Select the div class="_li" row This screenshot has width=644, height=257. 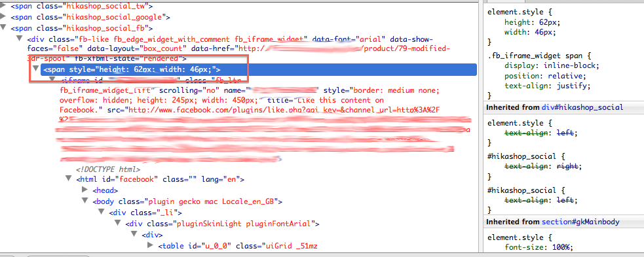tap(145, 213)
